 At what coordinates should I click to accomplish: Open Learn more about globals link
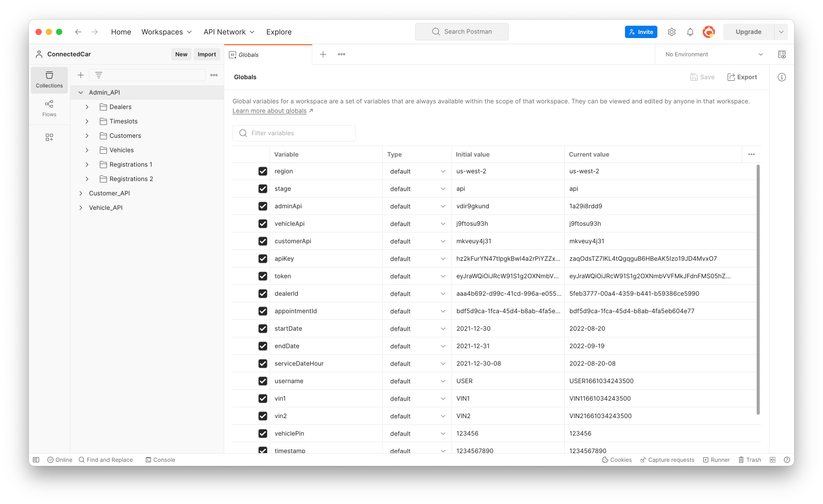[270, 111]
